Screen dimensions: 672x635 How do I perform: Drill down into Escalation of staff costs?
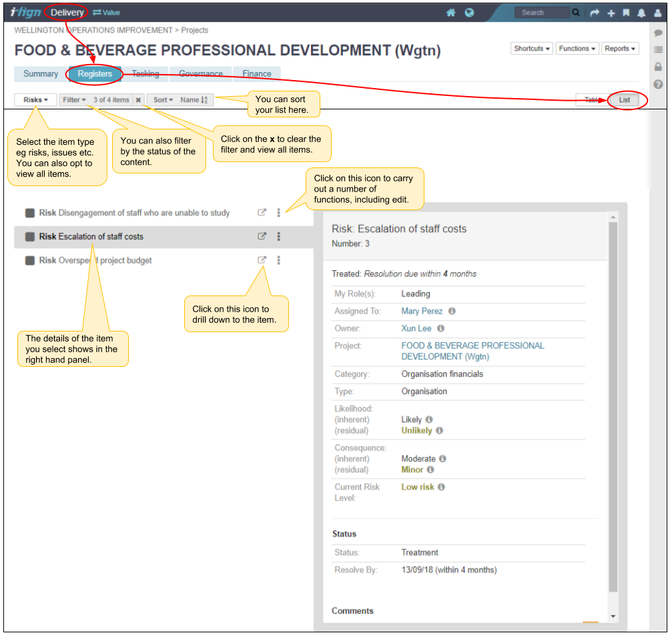point(262,236)
